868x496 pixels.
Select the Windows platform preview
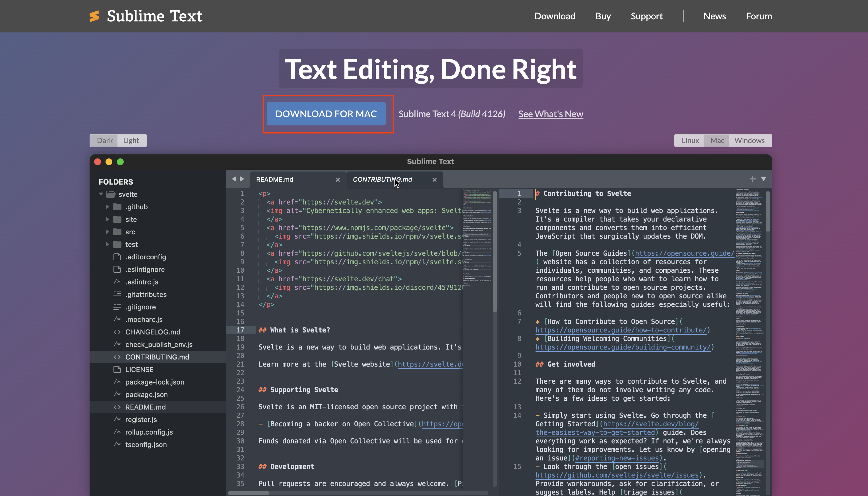tap(749, 140)
